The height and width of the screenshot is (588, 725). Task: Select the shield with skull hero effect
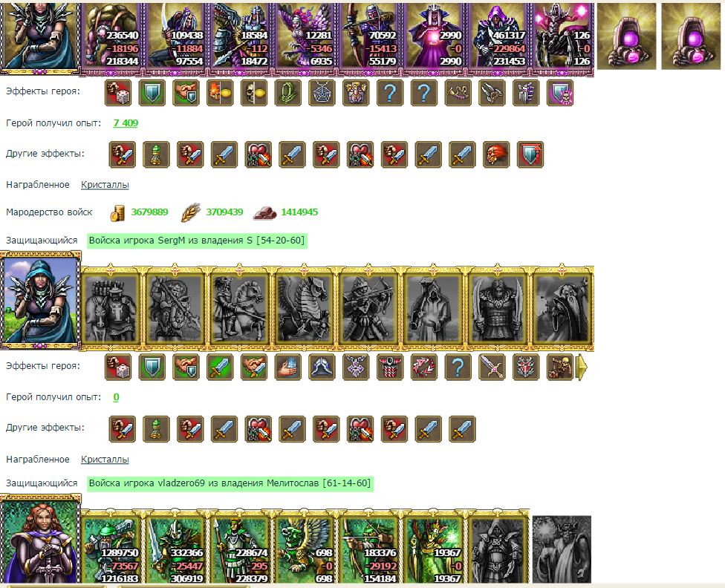[560, 93]
